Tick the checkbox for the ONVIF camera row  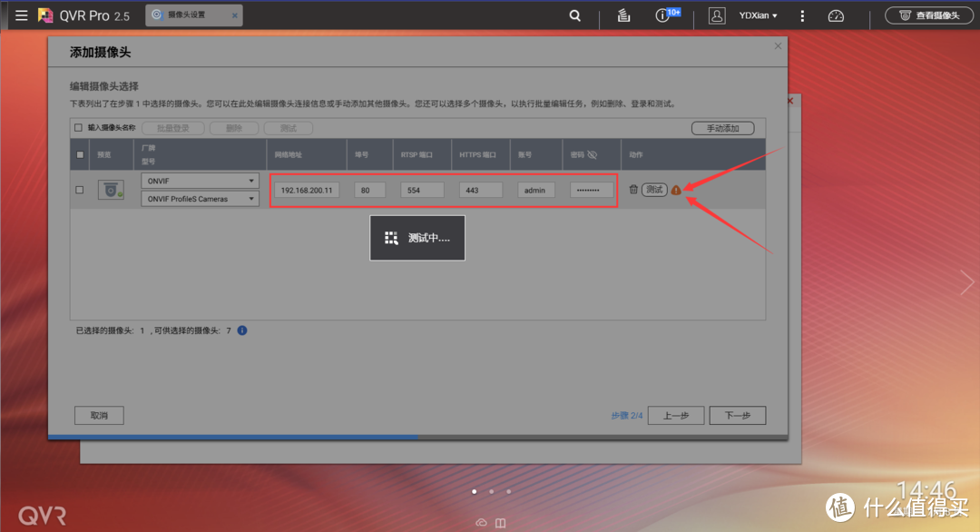pyautogui.click(x=79, y=189)
